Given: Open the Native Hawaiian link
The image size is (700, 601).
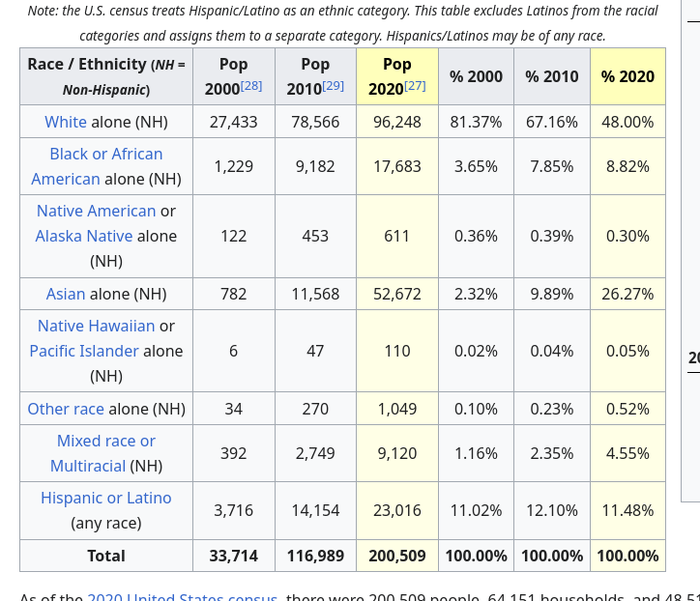Looking at the screenshot, I should [x=96, y=327].
